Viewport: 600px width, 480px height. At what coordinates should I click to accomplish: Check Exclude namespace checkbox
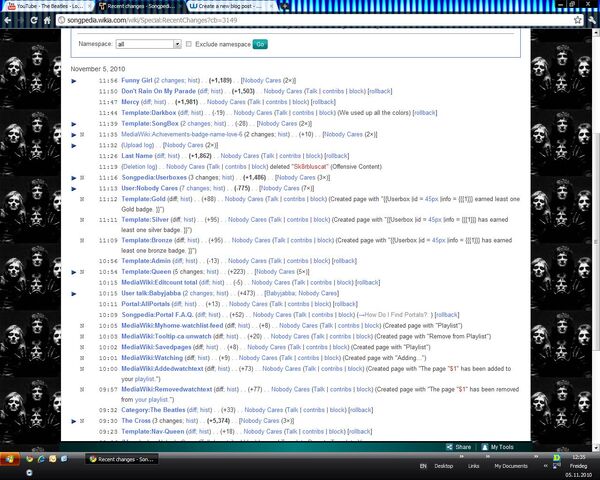[189, 44]
